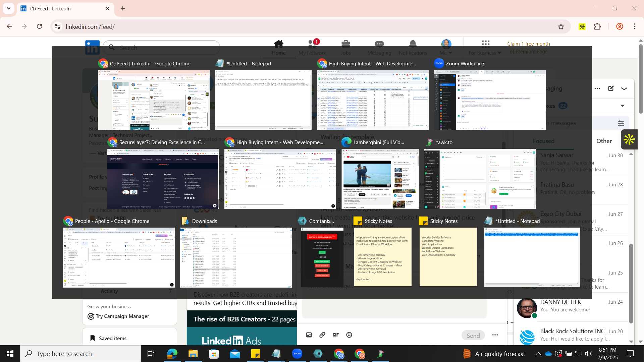The height and width of the screenshot is (362, 644).
Task: Open the Downloads folder window thumbnail
Action: click(236, 257)
